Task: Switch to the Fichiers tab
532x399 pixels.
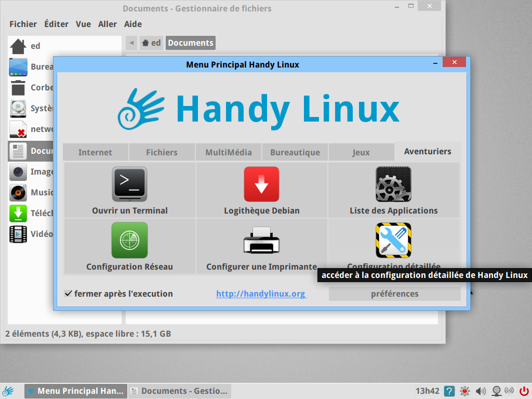Action: click(x=162, y=152)
